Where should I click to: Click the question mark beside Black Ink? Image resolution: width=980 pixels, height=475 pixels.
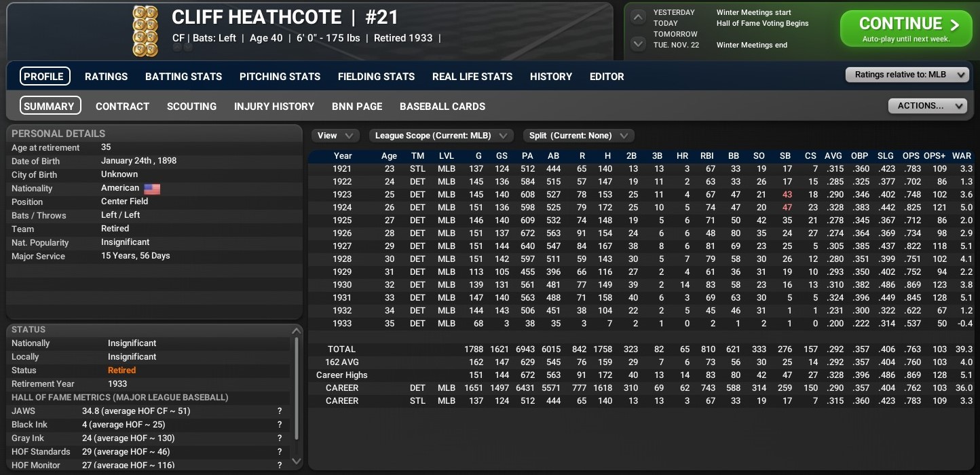coord(279,425)
